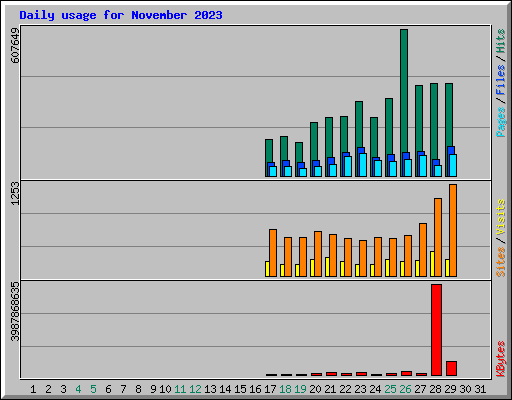Click the red 'KBytes' legend label
Viewport: 512px width, 400px height.
(500, 359)
